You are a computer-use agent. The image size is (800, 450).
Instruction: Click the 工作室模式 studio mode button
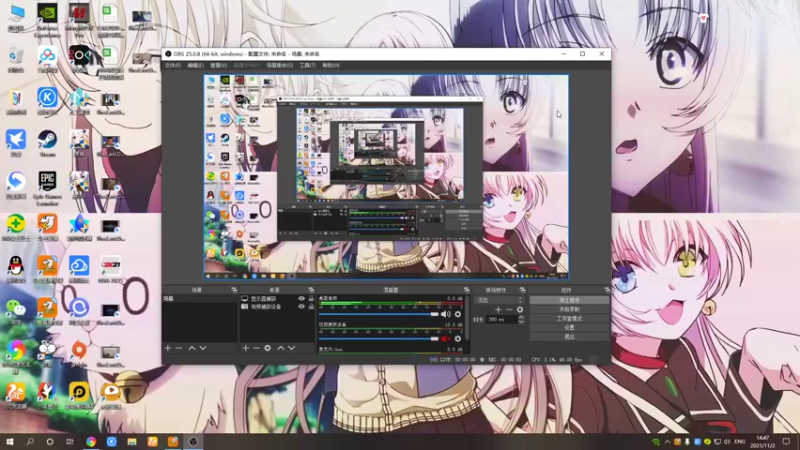pyautogui.click(x=569, y=318)
